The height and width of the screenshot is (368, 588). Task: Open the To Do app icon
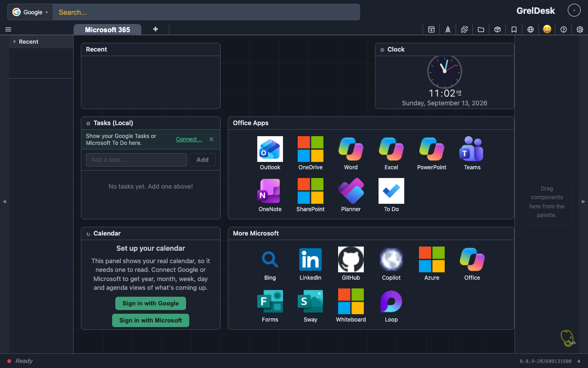click(391, 191)
